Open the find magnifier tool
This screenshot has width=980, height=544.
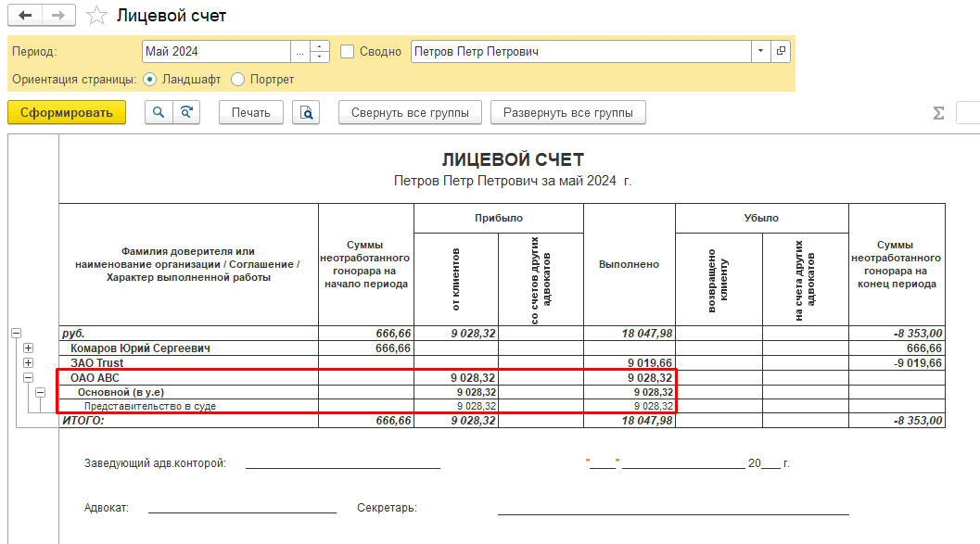pos(159,112)
